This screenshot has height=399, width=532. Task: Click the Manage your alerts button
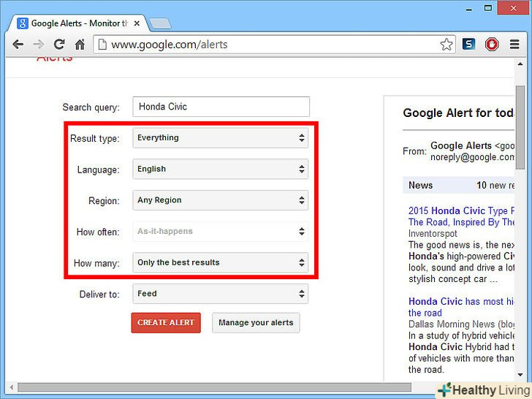coord(256,323)
